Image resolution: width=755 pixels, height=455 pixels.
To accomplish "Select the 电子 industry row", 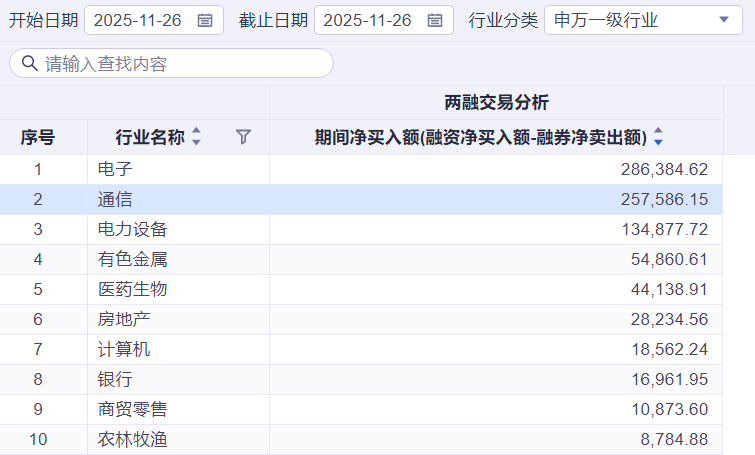I will [x=361, y=169].
